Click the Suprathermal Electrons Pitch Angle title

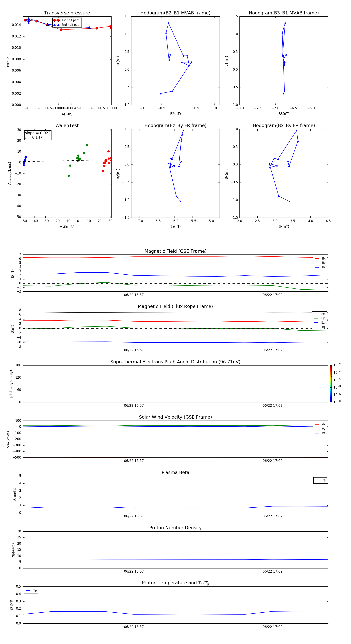pyautogui.click(x=175, y=362)
